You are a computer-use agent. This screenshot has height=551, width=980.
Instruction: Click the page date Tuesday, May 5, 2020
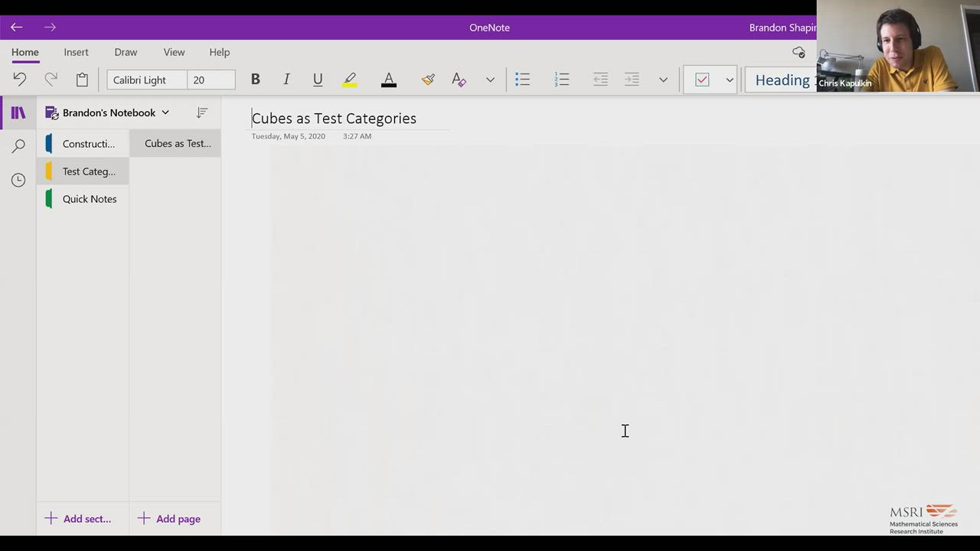pos(289,136)
